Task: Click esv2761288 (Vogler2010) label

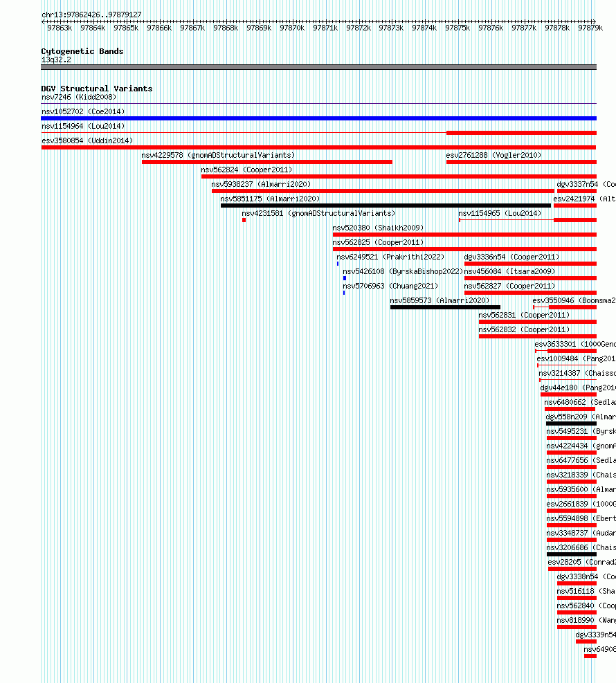Action: [493, 155]
